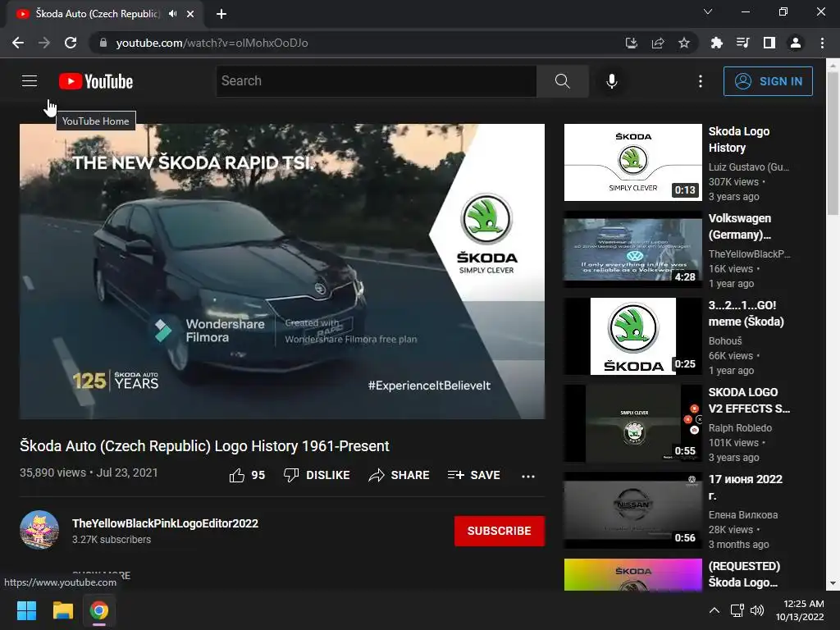Open the Extensions puzzle icon

tap(716, 43)
